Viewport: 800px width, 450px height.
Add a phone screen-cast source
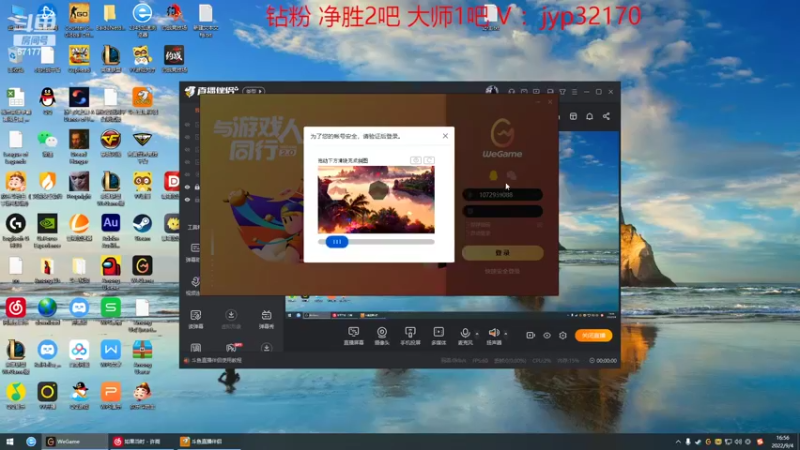pos(410,336)
